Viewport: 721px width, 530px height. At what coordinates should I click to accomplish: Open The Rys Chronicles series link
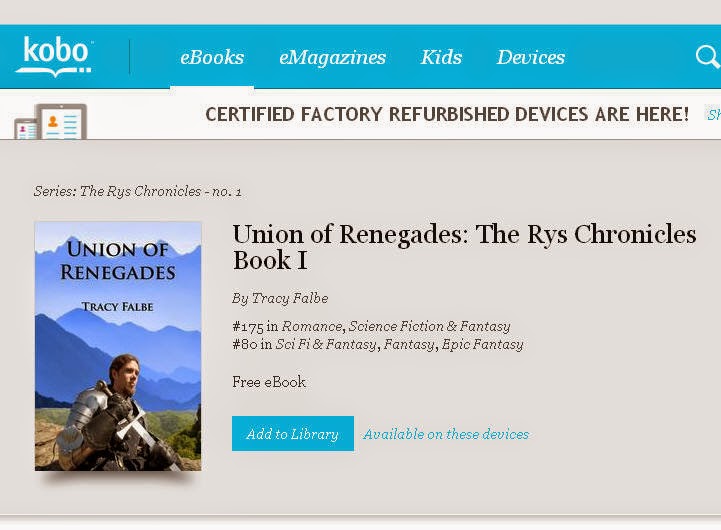pyautogui.click(x=140, y=191)
